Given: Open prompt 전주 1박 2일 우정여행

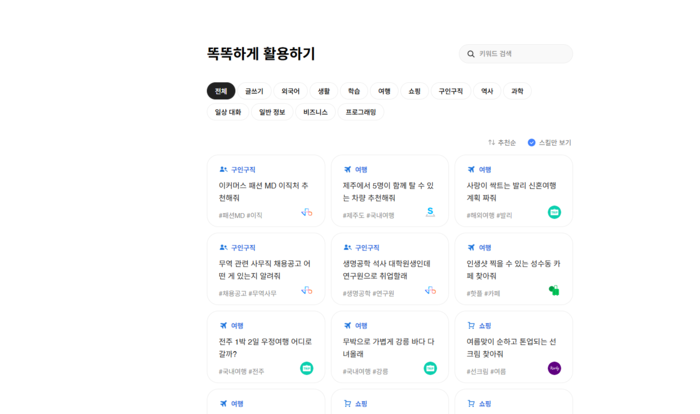Looking at the screenshot, I should [266, 347].
